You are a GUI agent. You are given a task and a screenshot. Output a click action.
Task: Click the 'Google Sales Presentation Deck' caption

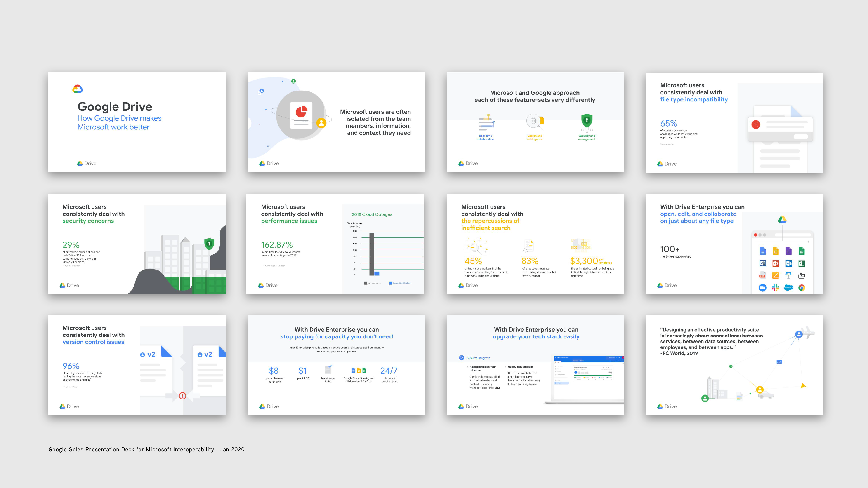(146, 449)
